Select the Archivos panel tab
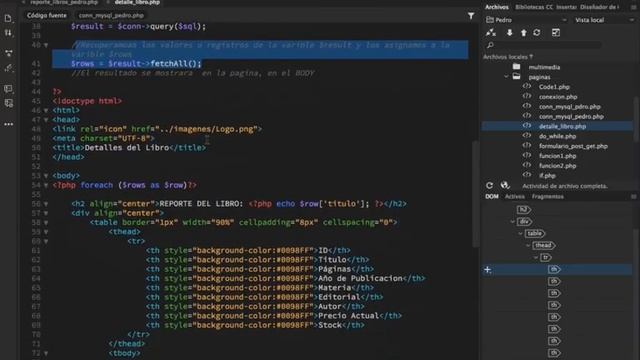 pyautogui.click(x=497, y=7)
